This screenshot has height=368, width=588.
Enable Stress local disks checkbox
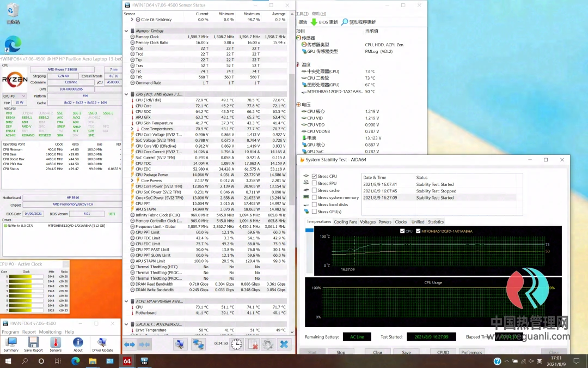tap(314, 204)
